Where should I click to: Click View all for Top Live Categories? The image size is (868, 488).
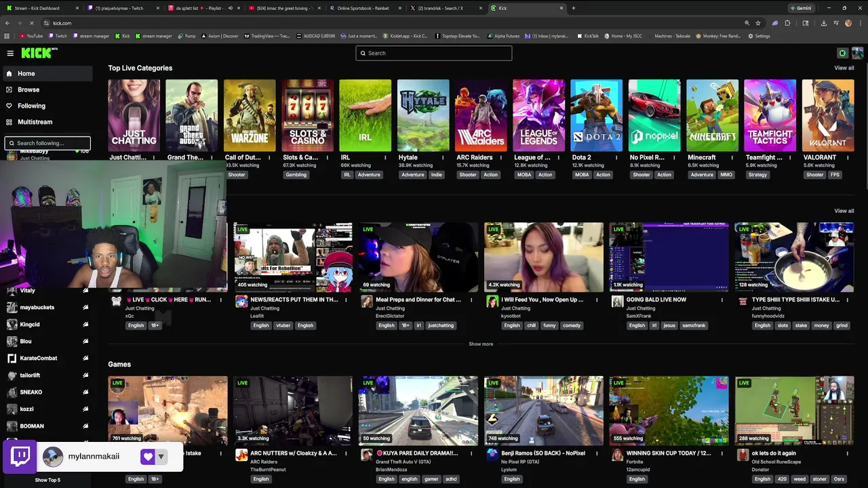844,68
